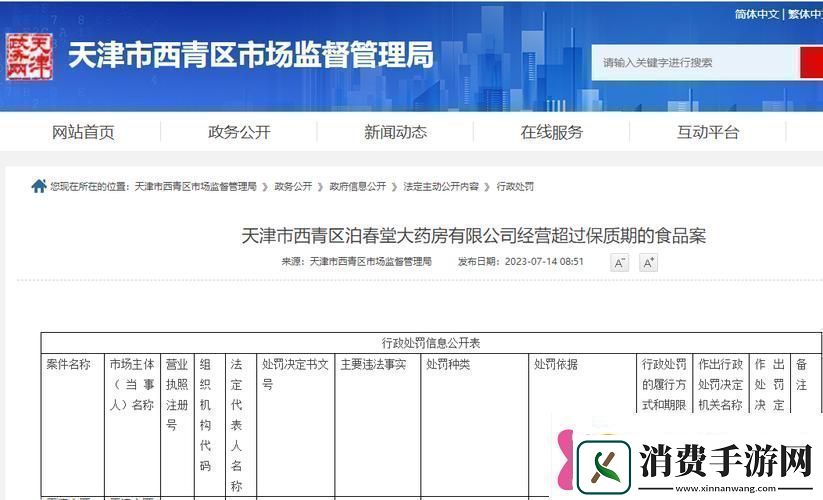Click column header 处罚决定书文号
The image size is (823, 500).
(x=295, y=374)
